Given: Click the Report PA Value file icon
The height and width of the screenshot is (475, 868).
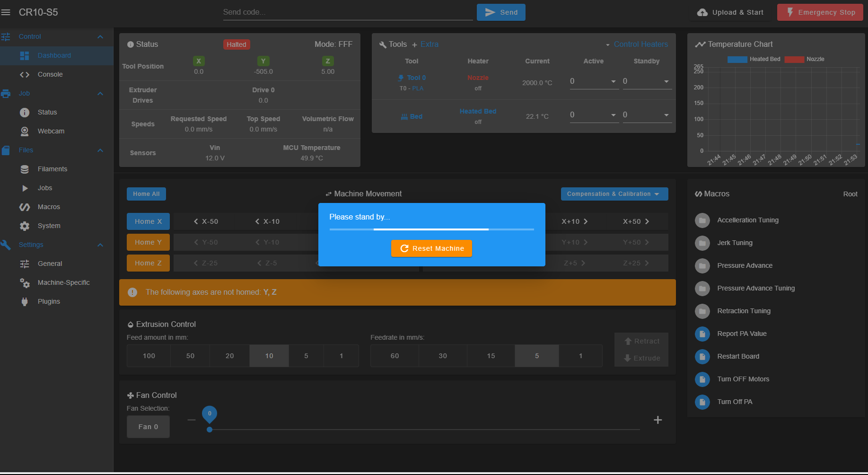Looking at the screenshot, I should pyautogui.click(x=702, y=334).
